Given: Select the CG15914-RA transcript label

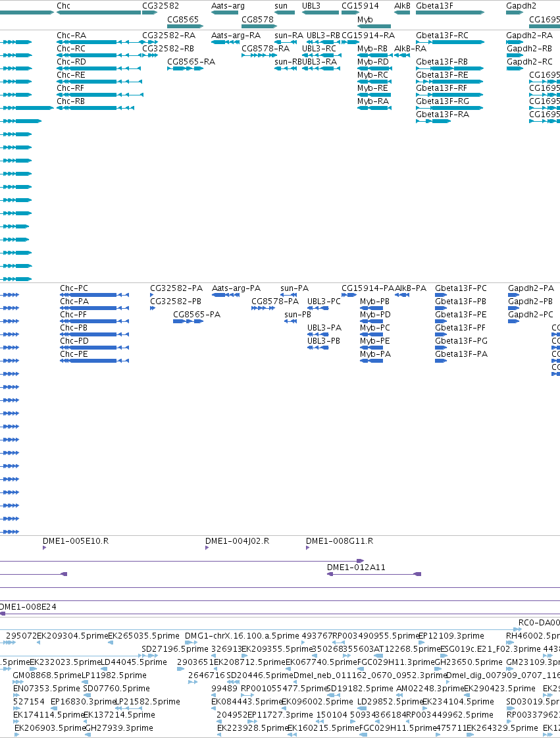Looking at the screenshot, I should 368,36.
